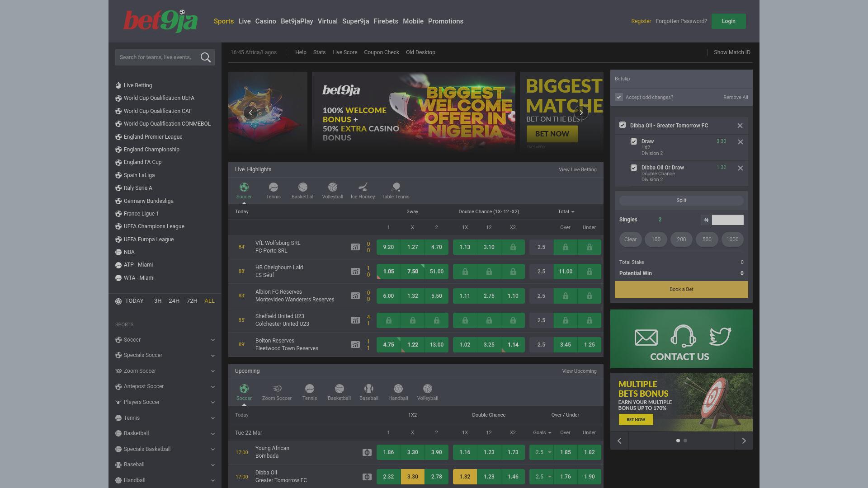Viewport: 868px width, 488px height.
Task: Open stats icon for Bolton Reserves match
Action: (x=355, y=345)
